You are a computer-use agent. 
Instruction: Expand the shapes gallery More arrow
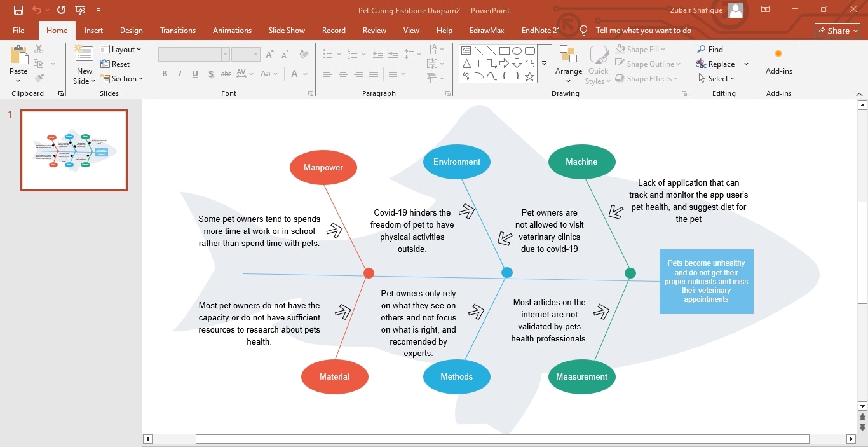point(544,64)
